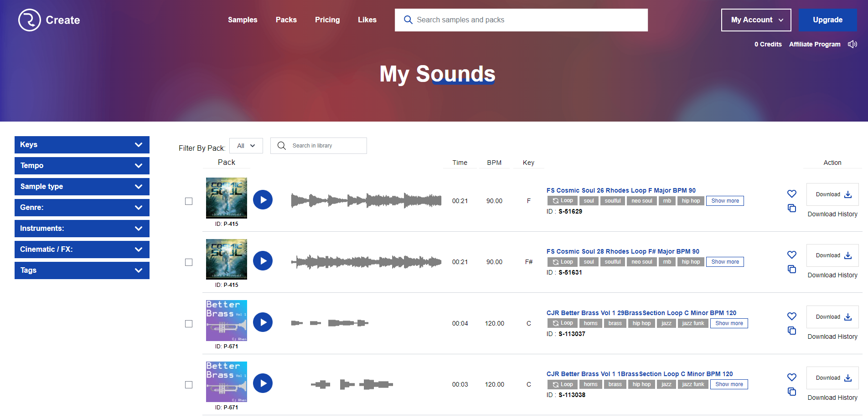Download the FS Cosmic Soul 28 loop
Viewport: 868px width, 418px height.
coord(832,255)
